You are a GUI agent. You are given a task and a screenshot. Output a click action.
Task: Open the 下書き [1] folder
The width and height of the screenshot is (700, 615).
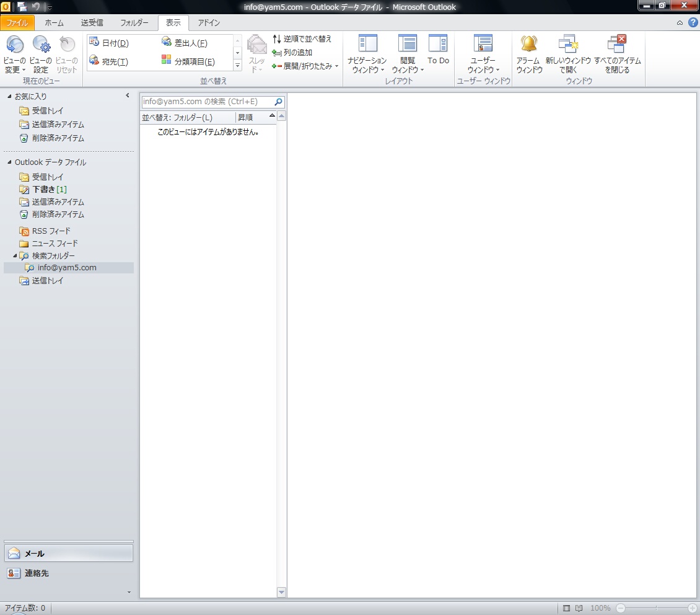43,189
